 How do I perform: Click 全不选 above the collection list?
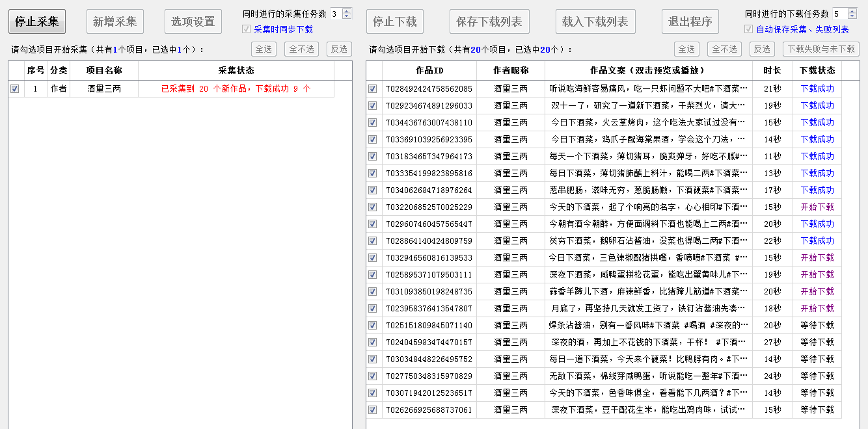click(x=301, y=49)
